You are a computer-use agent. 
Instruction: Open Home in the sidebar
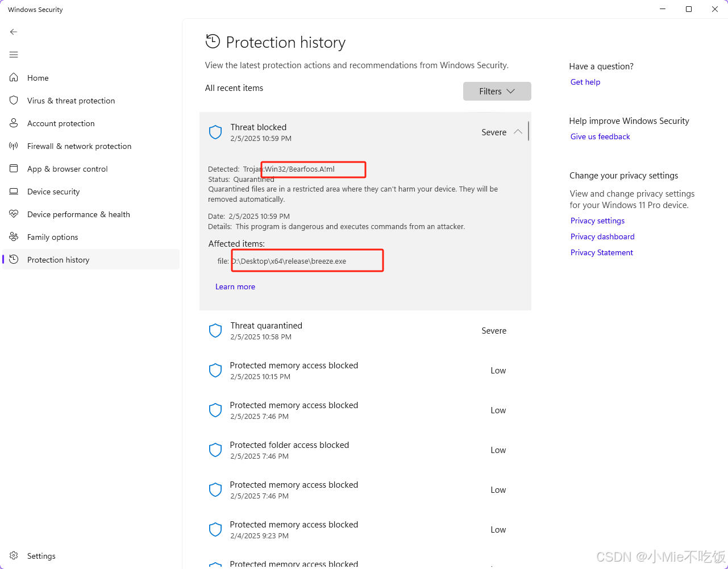click(x=91, y=78)
